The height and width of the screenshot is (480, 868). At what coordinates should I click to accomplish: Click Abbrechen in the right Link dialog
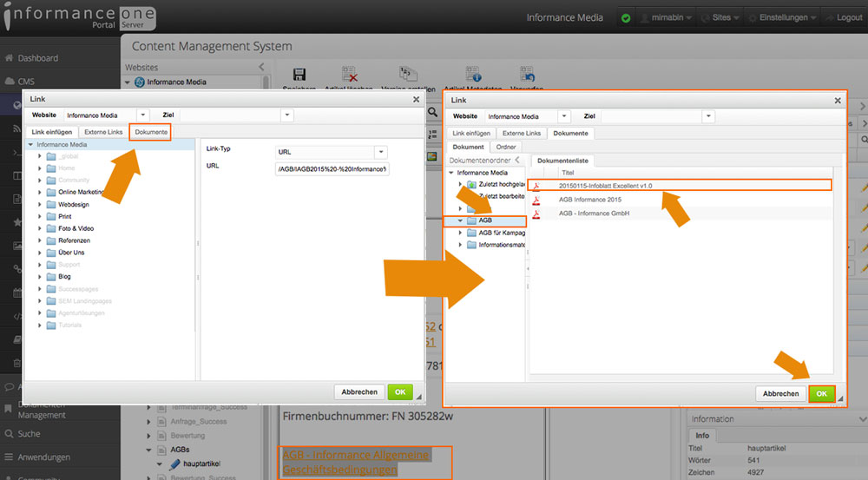coord(780,393)
